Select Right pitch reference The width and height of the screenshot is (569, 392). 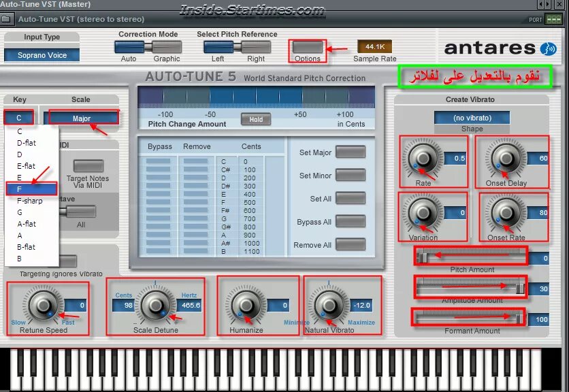pyautogui.click(x=256, y=47)
